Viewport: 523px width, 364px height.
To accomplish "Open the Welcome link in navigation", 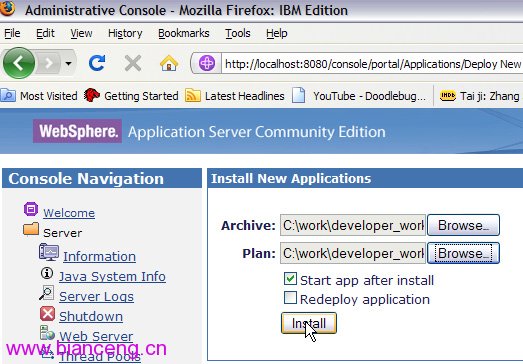I will click(69, 213).
